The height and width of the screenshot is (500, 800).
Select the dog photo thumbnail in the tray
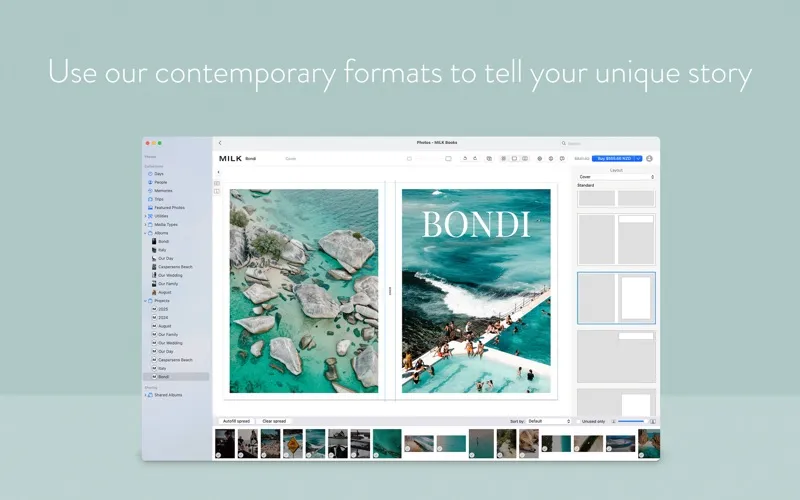coord(529,443)
